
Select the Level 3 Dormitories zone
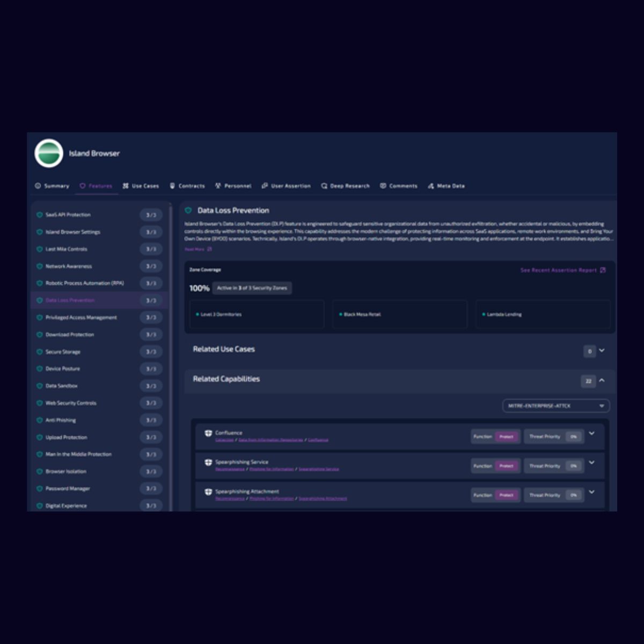[257, 314]
